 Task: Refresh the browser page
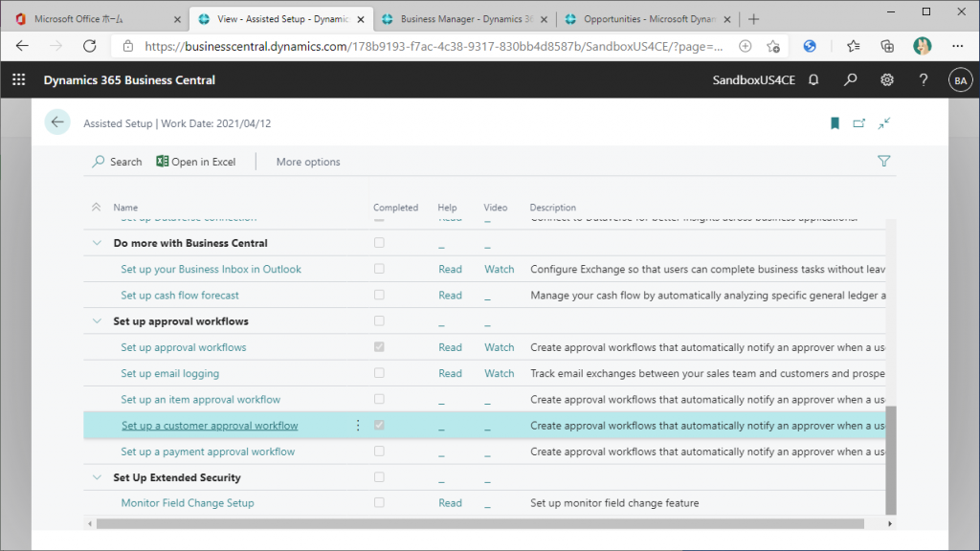point(90,46)
